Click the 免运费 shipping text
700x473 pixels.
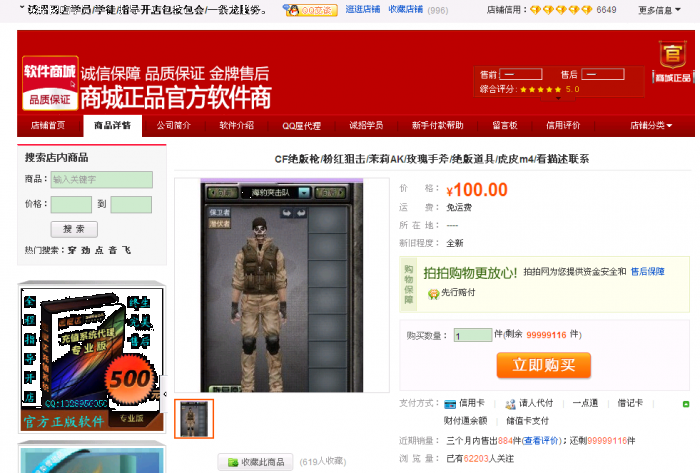pos(459,207)
